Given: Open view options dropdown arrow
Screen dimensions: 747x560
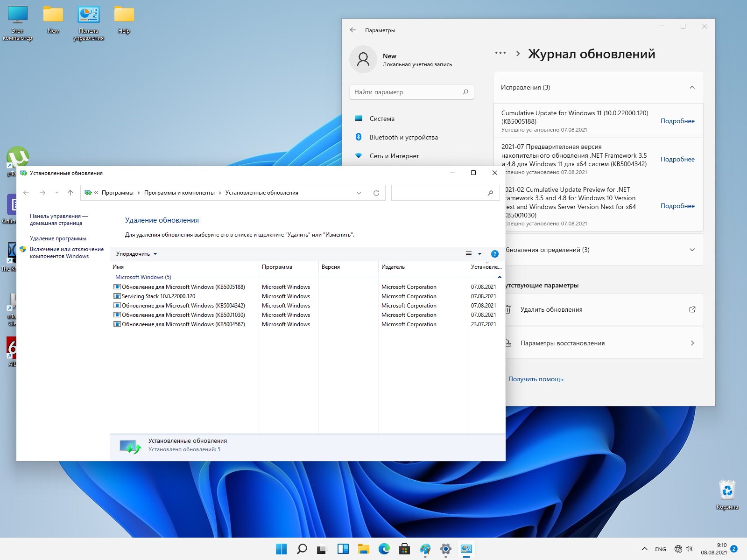Looking at the screenshot, I should coord(479,254).
